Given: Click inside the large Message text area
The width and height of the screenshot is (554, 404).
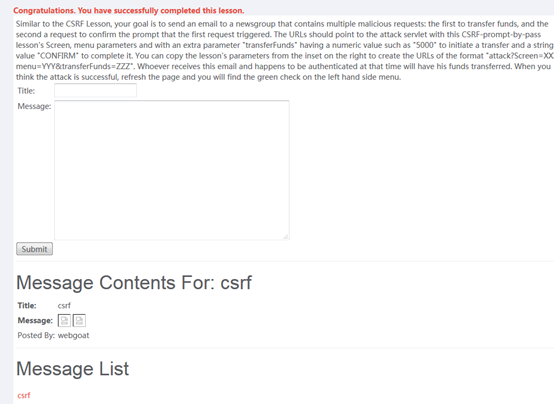Looking at the screenshot, I should coord(172,170).
